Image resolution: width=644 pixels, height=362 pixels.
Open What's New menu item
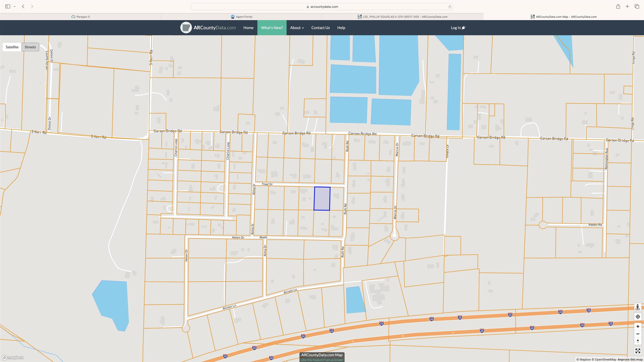[272, 28]
